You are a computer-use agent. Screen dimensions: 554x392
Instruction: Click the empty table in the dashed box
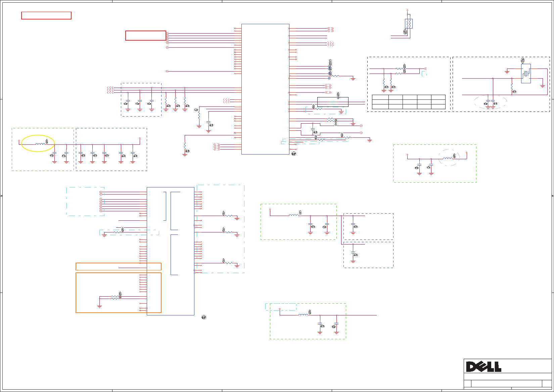click(409, 102)
